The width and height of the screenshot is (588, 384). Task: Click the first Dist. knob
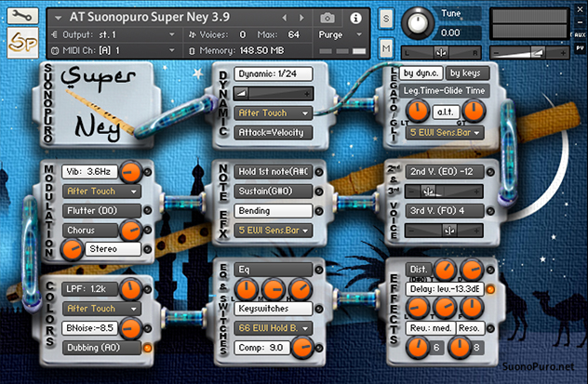coord(445,269)
